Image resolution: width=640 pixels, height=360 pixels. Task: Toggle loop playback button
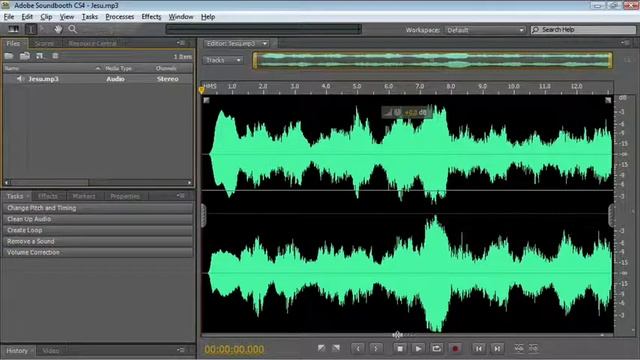click(436, 349)
